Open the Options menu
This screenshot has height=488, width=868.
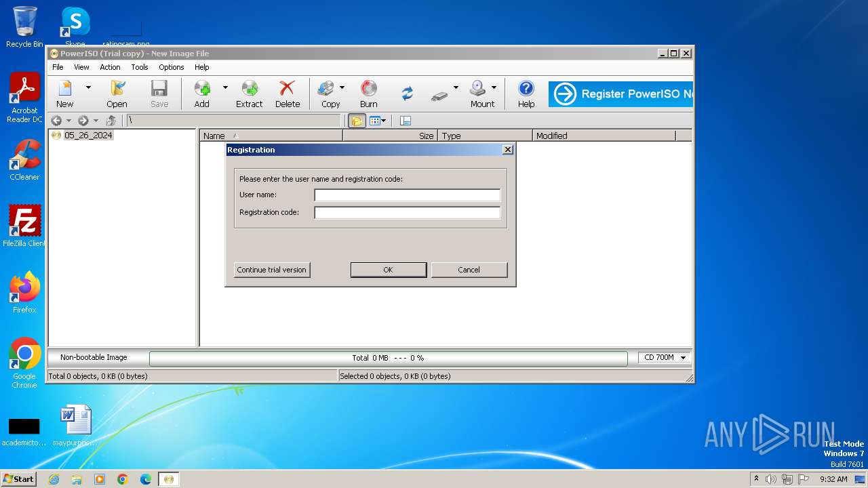[x=172, y=67]
